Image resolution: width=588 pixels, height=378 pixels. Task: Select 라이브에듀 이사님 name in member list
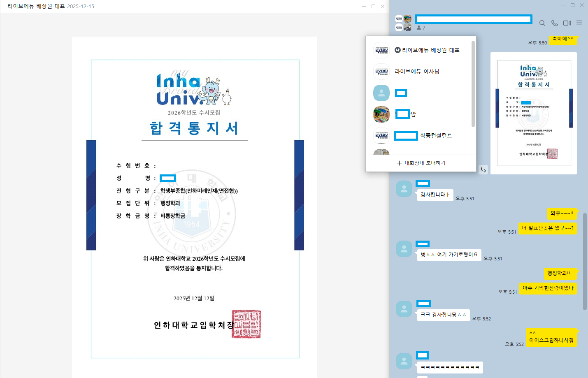(417, 72)
